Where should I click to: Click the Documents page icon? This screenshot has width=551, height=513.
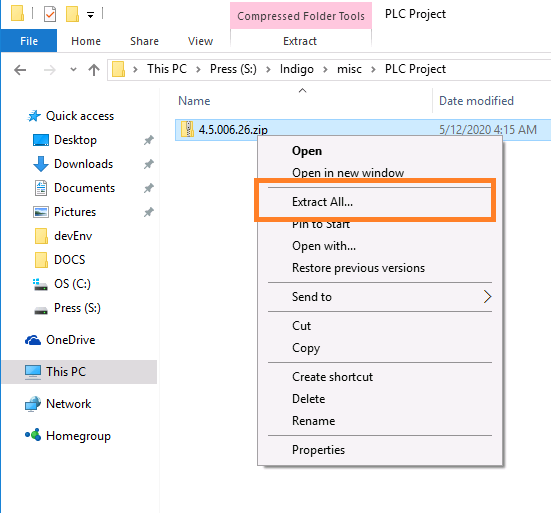pyautogui.click(x=41, y=188)
